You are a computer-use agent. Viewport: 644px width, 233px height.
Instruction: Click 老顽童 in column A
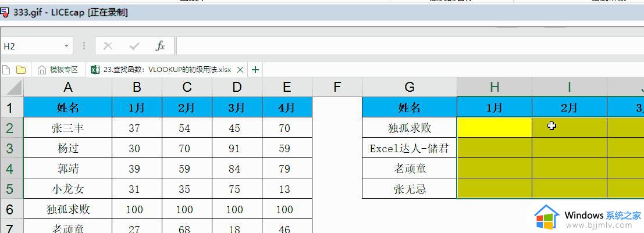[67, 227]
